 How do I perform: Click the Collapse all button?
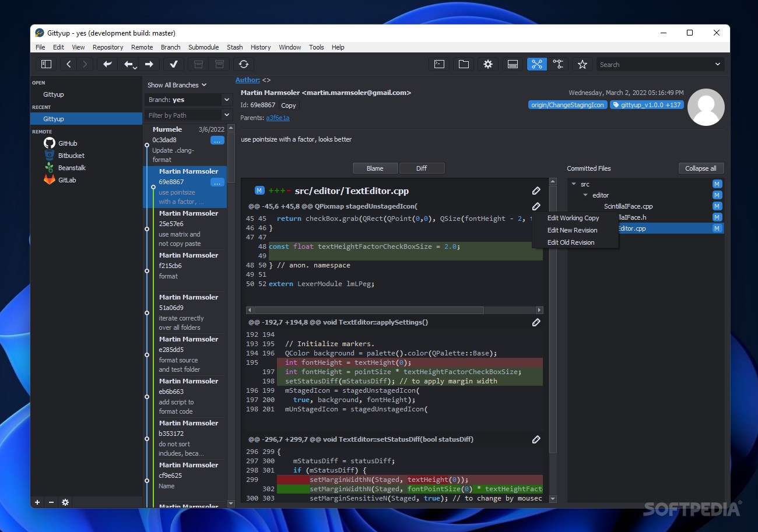click(701, 168)
